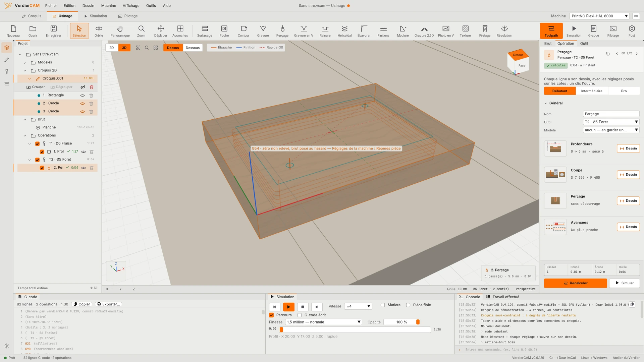Uncheck the Parcours checkbox
644x362 pixels.
click(x=271, y=315)
